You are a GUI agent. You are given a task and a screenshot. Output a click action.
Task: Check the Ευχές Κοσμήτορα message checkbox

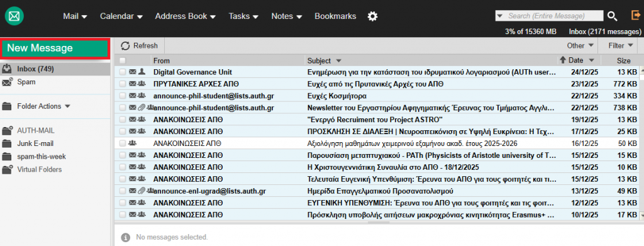pos(123,96)
